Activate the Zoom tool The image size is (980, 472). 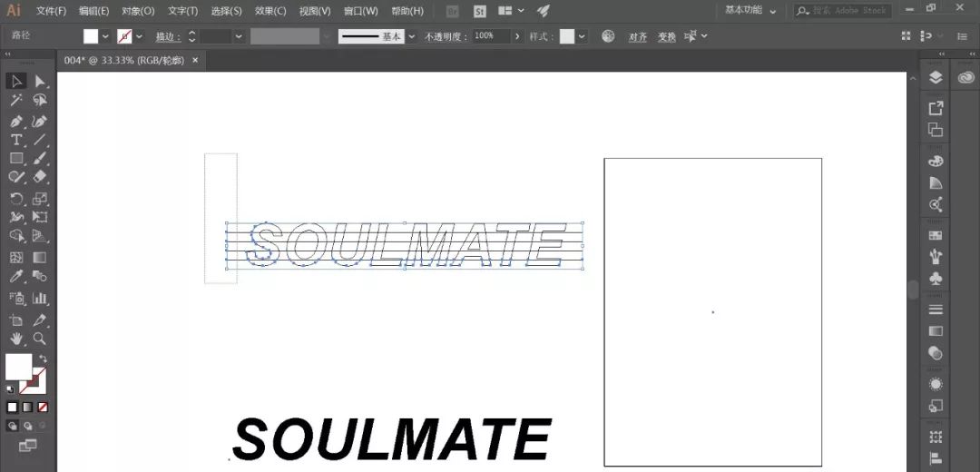click(x=40, y=339)
